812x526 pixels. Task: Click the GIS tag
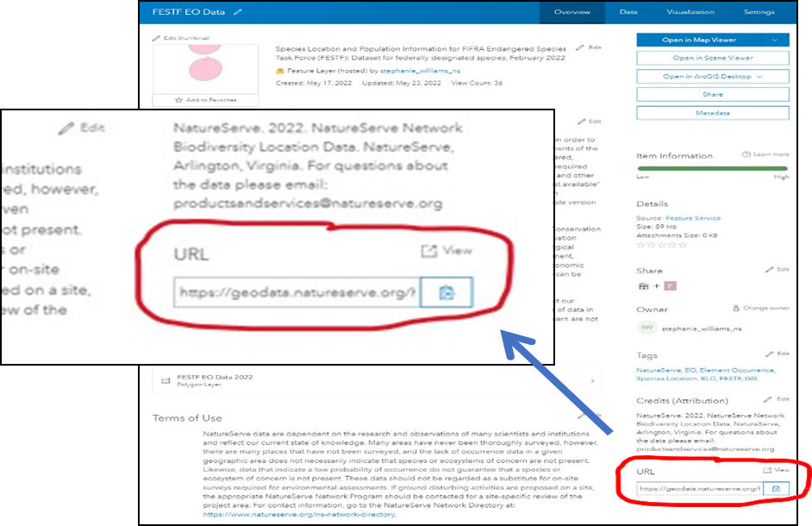point(751,379)
